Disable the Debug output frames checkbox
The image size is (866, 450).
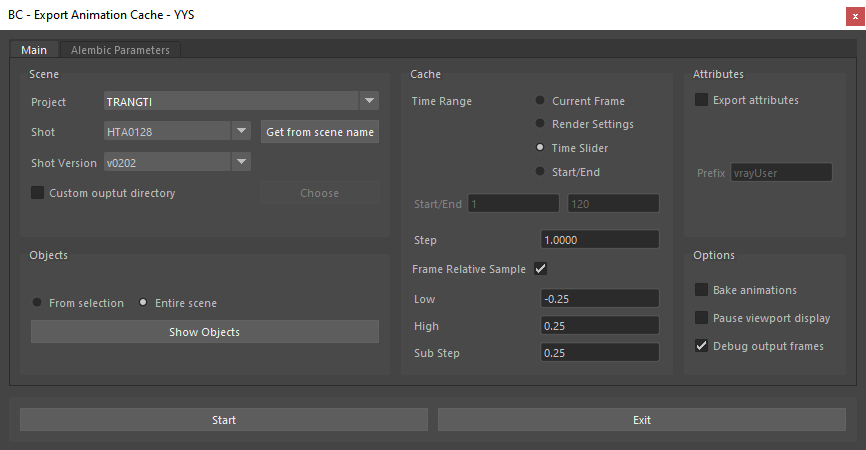coord(701,346)
